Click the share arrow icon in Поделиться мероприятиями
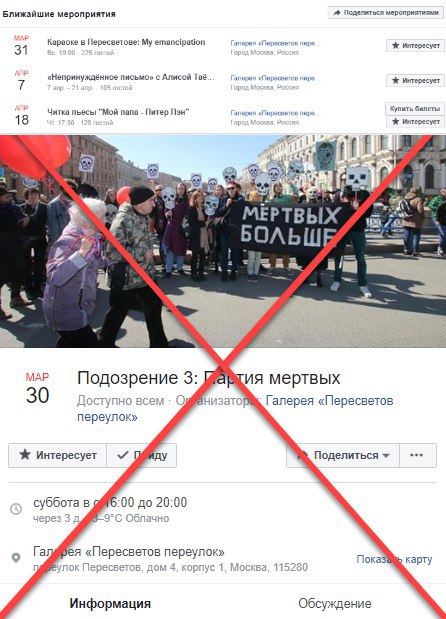The height and width of the screenshot is (619, 446). (337, 13)
